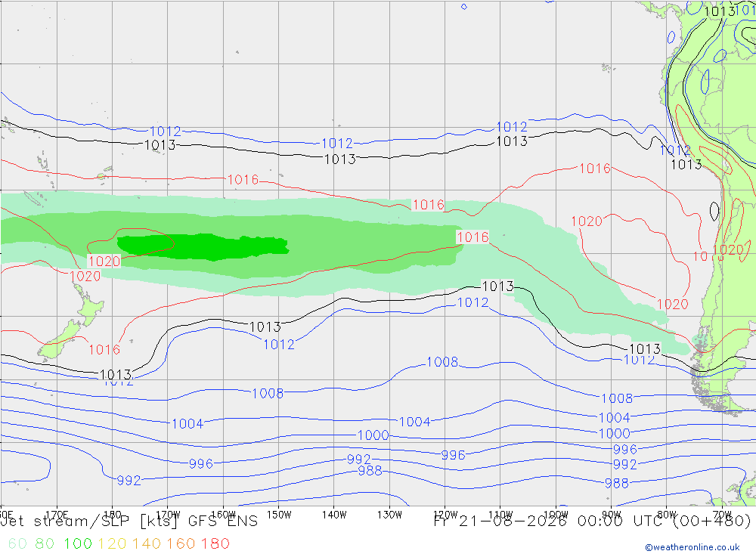Image resolution: width=756 pixels, height=554 pixels.
Task: Select the 120 kts legend value
Action: [112, 544]
